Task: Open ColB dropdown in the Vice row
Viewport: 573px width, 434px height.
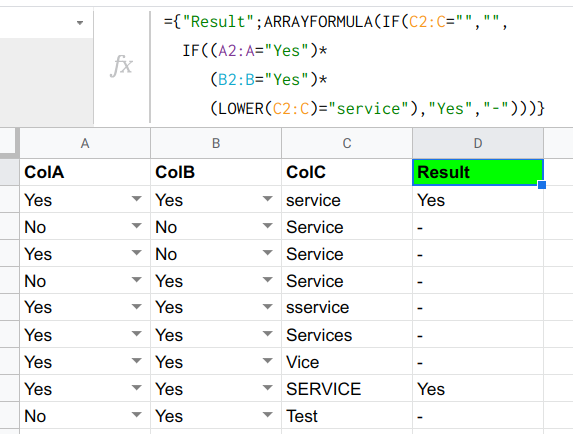Action: 268,361
